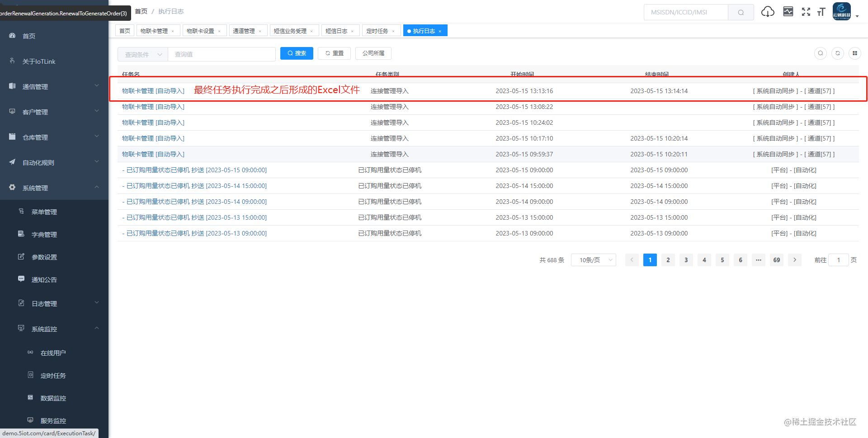Viewport: 868px width, 438px height.
Task: Collapse the 系统监控 submenu
Action: [54, 329]
